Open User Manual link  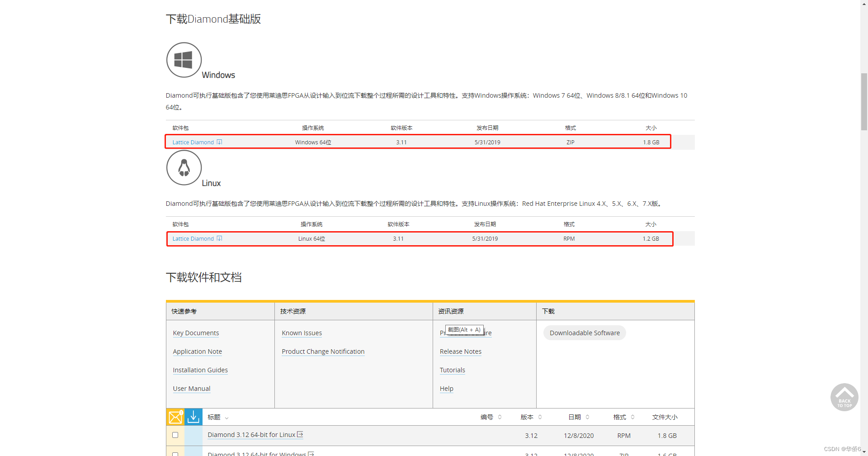[192, 389]
